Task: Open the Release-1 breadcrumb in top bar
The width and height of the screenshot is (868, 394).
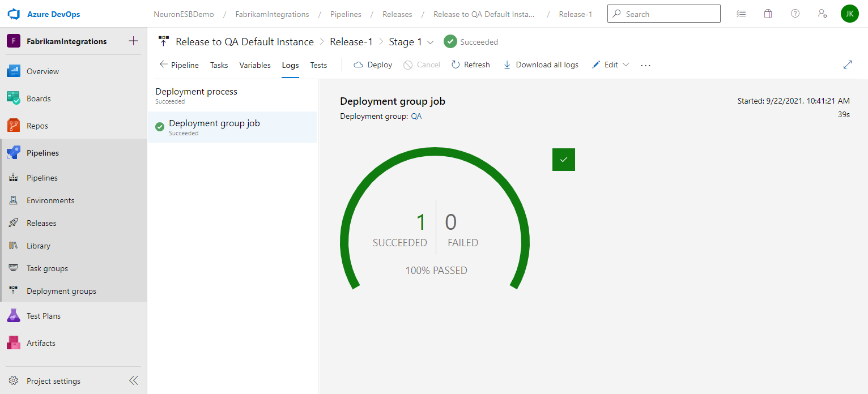Action: 576,14
